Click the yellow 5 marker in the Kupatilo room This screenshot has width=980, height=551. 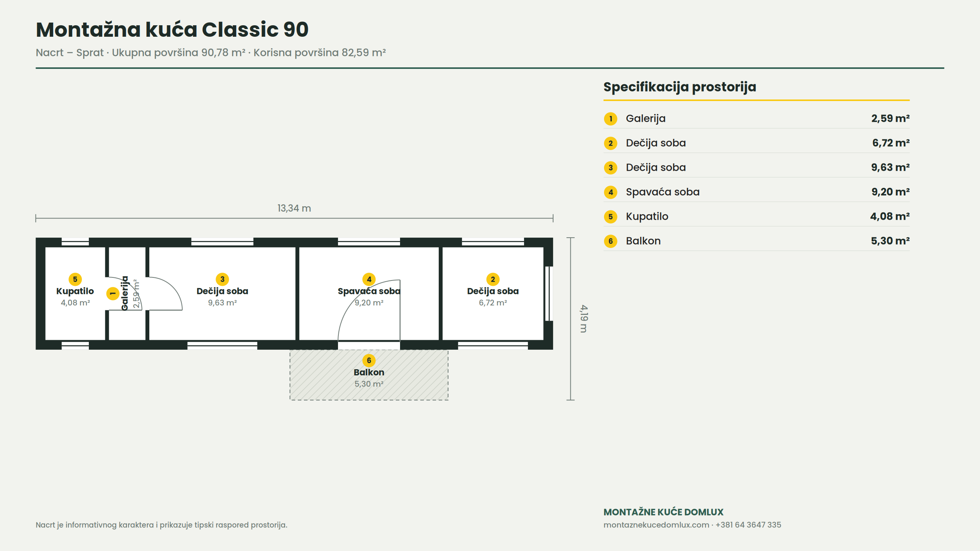coord(75,279)
